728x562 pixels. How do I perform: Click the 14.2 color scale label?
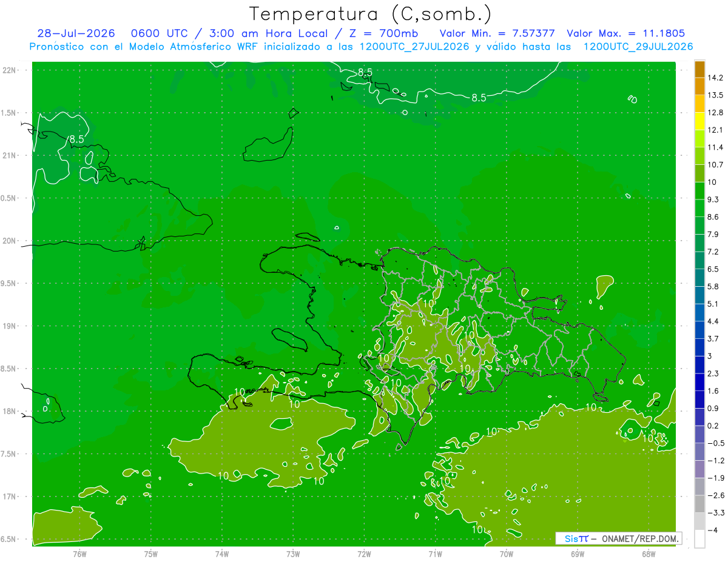[715, 78]
